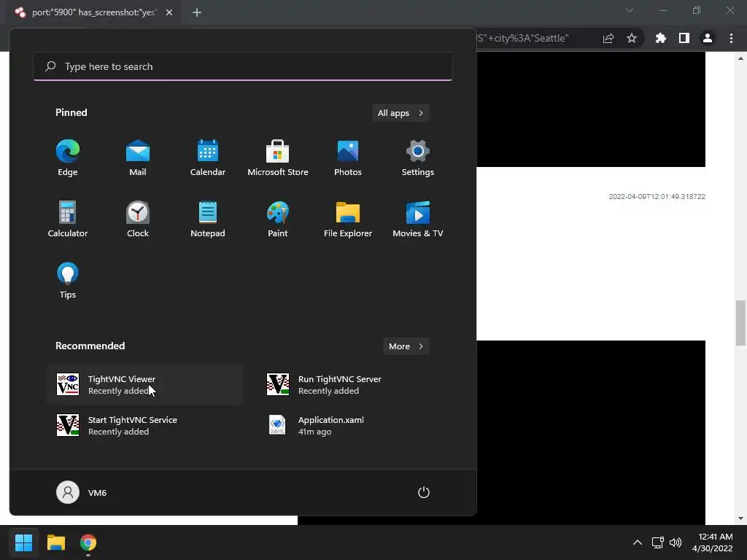Select Start TightVNC Service recommendation
The width and height of the screenshot is (747, 560).
pos(145,426)
